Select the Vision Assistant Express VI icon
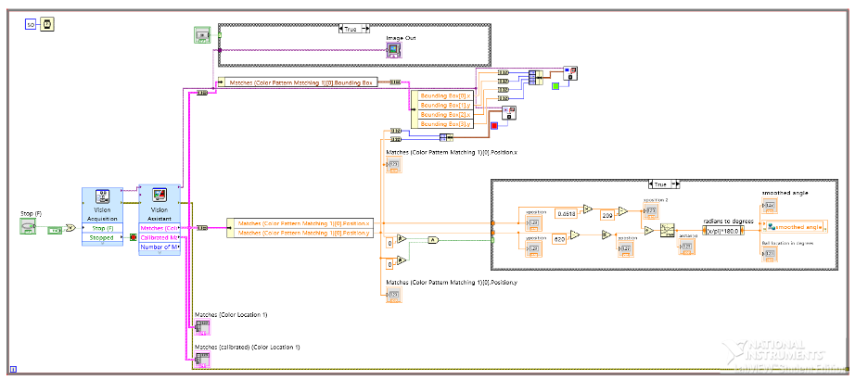The width and height of the screenshot is (868, 380). (160, 196)
